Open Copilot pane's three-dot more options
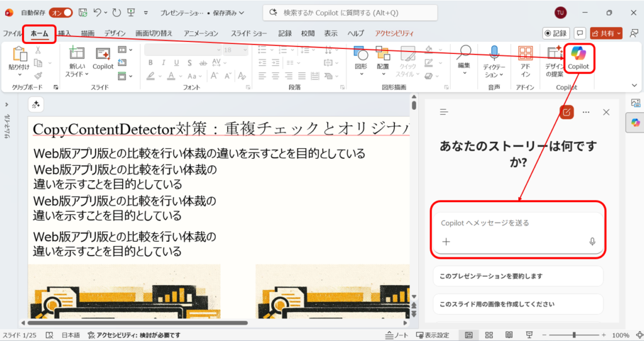 (x=586, y=112)
